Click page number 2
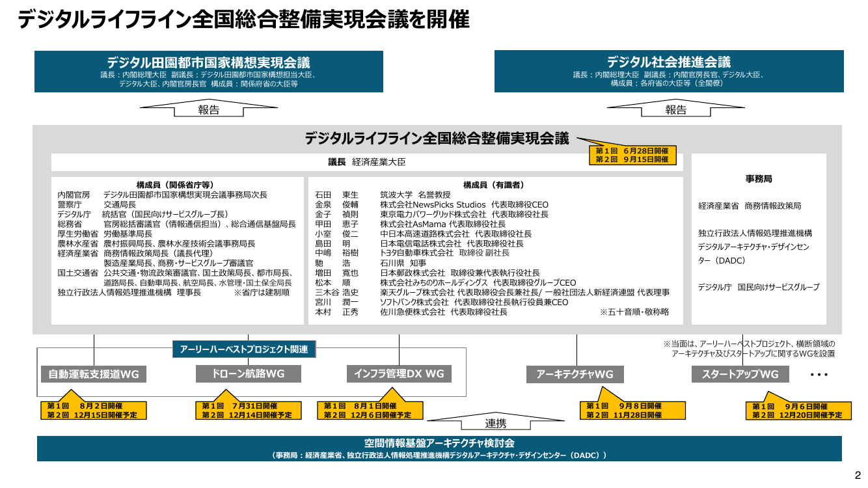The width and height of the screenshot is (868, 488). coord(857,475)
